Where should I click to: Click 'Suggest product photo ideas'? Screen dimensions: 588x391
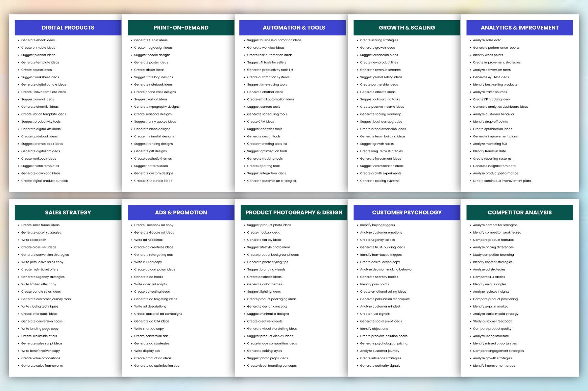click(x=269, y=225)
